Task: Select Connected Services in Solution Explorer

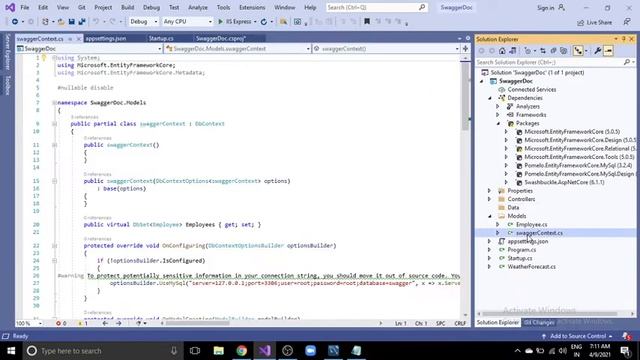Action: point(531,89)
